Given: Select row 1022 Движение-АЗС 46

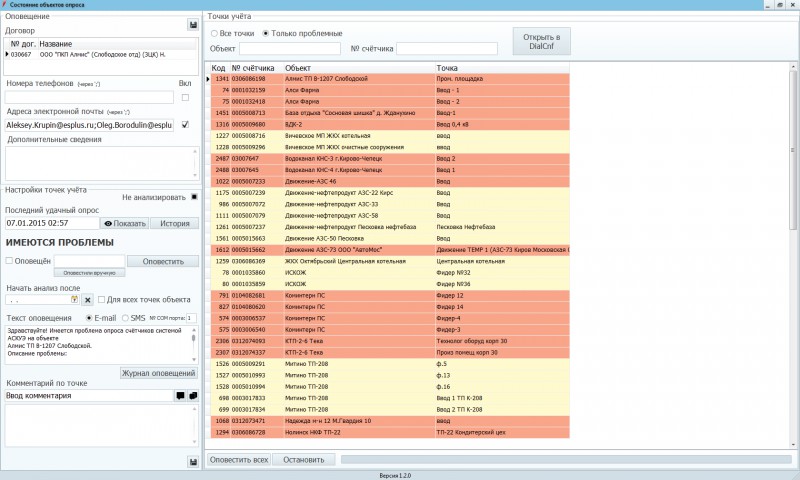Looking at the screenshot, I should click(390, 182).
